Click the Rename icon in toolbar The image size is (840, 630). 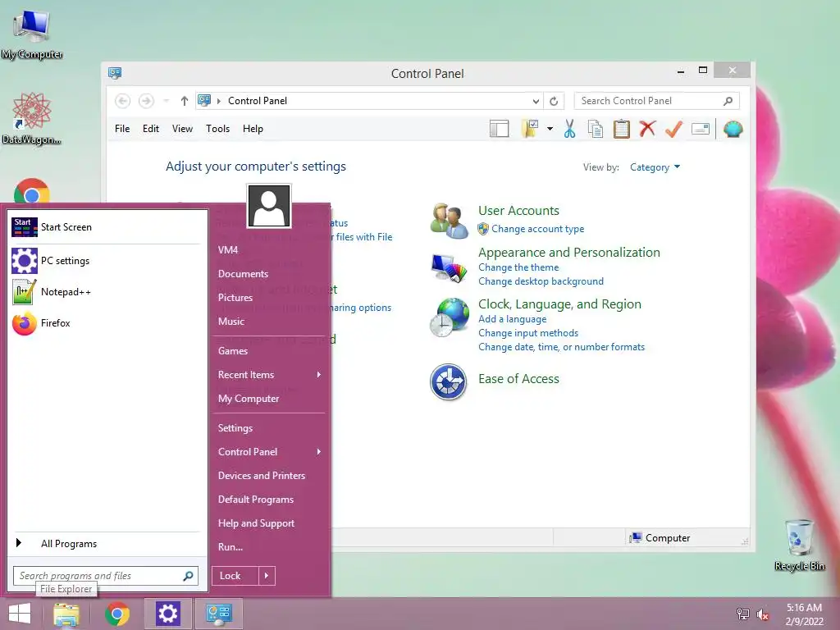pos(701,129)
